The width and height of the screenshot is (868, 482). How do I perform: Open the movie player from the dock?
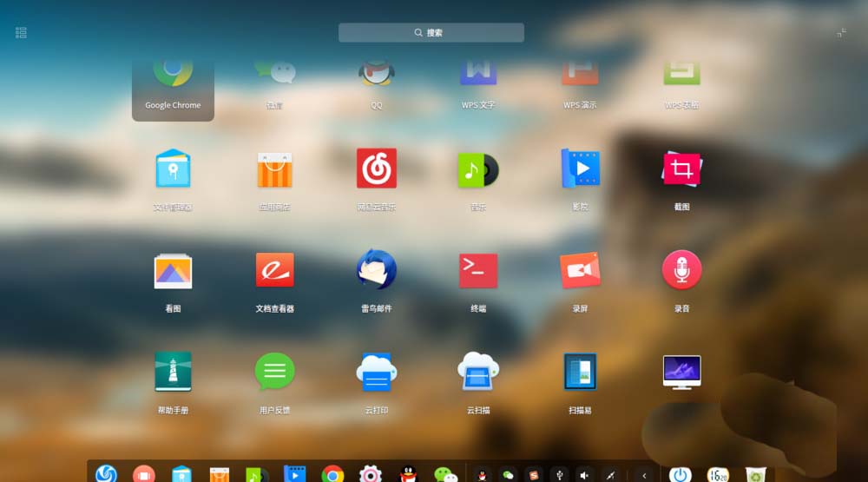(x=294, y=473)
